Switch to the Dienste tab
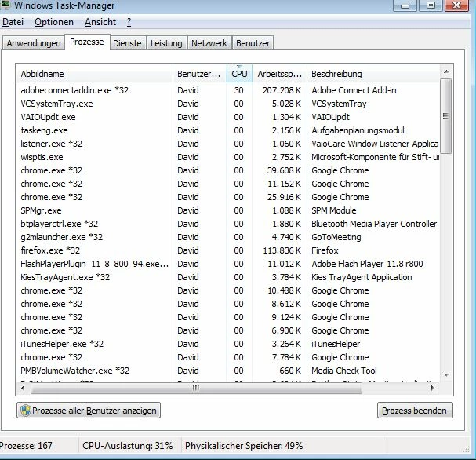Image resolution: width=476 pixels, height=460 pixels. 127,43
